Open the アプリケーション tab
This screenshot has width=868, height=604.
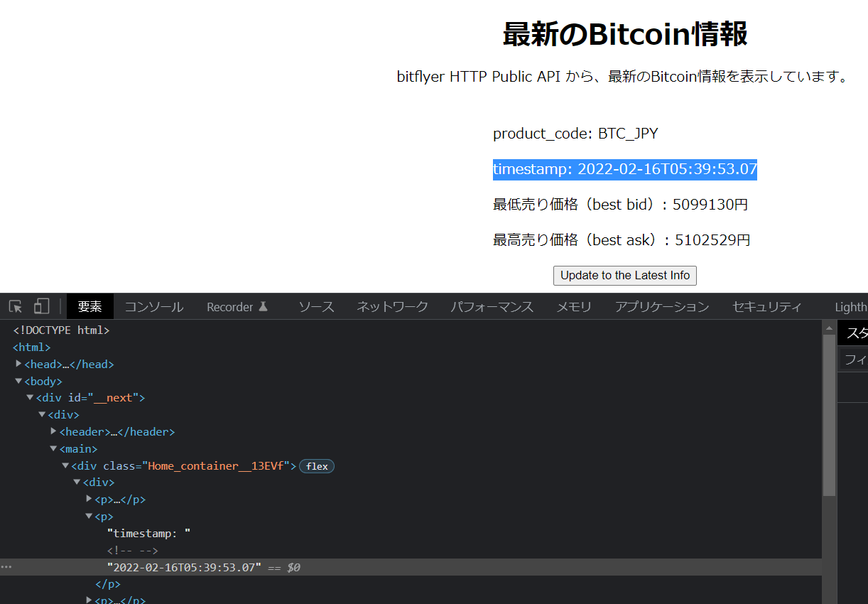[x=662, y=307]
